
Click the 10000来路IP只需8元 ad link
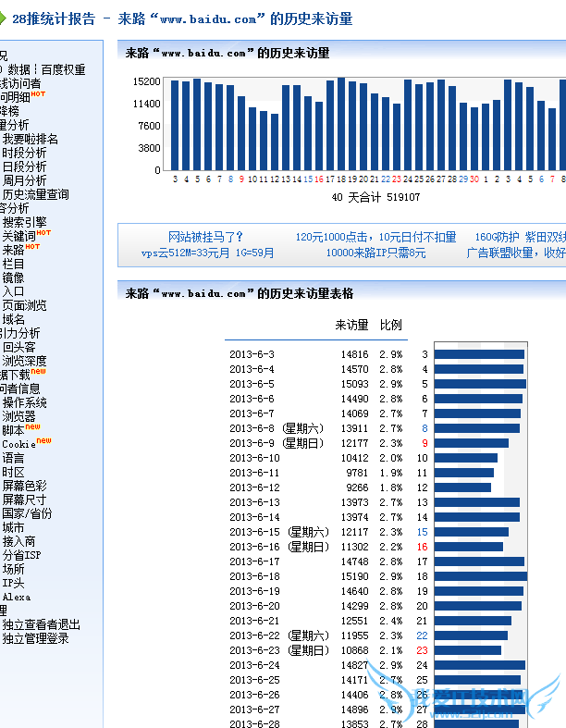point(375,253)
